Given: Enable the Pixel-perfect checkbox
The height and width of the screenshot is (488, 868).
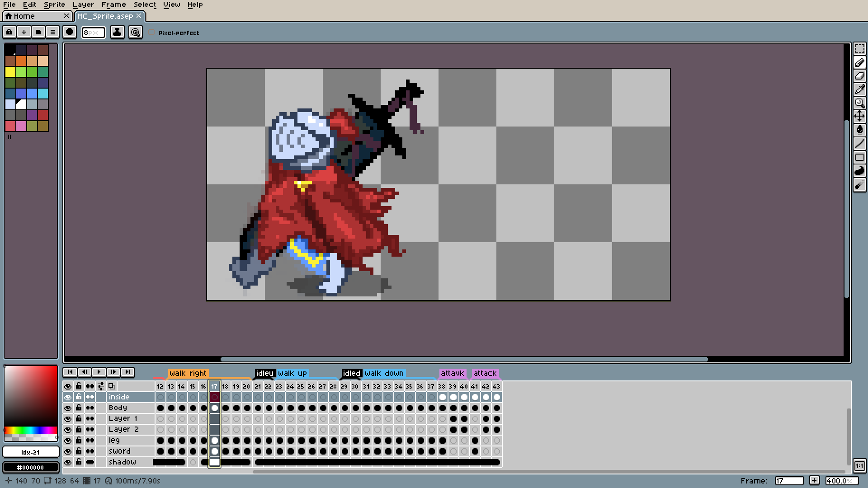Looking at the screenshot, I should (152, 33).
